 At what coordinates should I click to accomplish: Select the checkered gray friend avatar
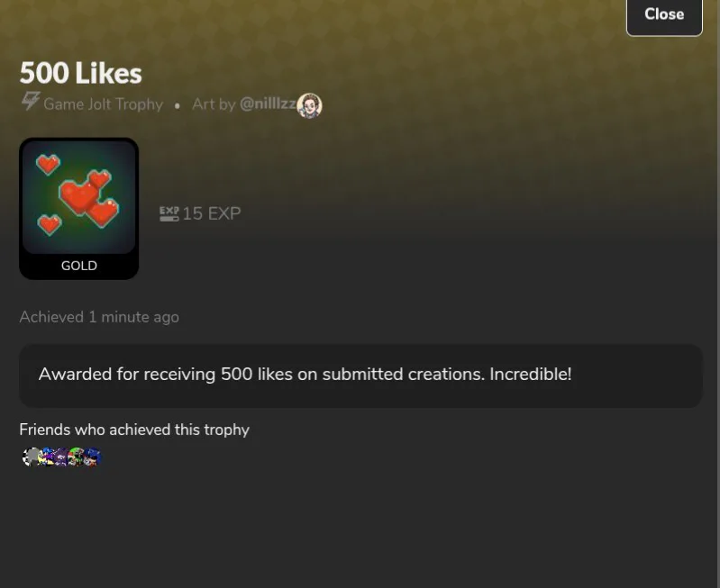[x=32, y=457]
